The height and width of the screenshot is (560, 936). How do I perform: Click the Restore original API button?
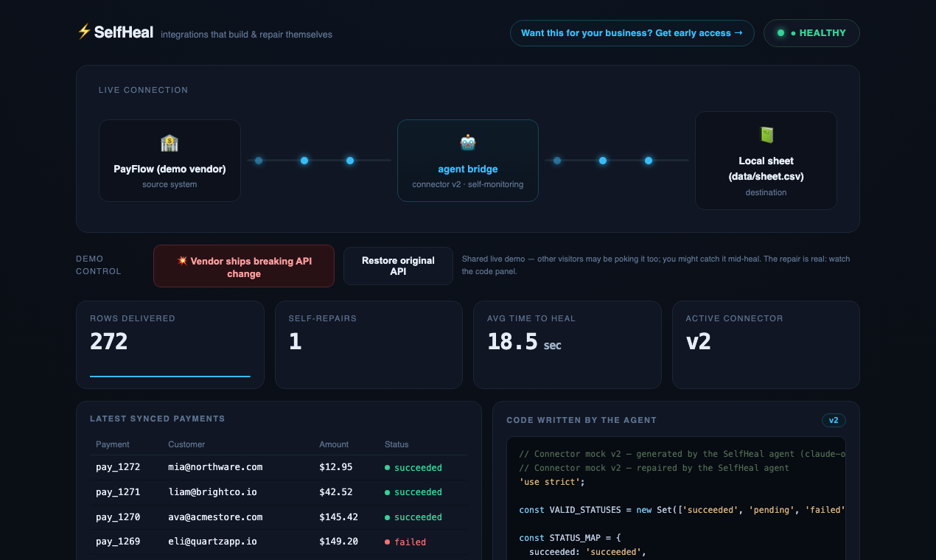pos(398,266)
